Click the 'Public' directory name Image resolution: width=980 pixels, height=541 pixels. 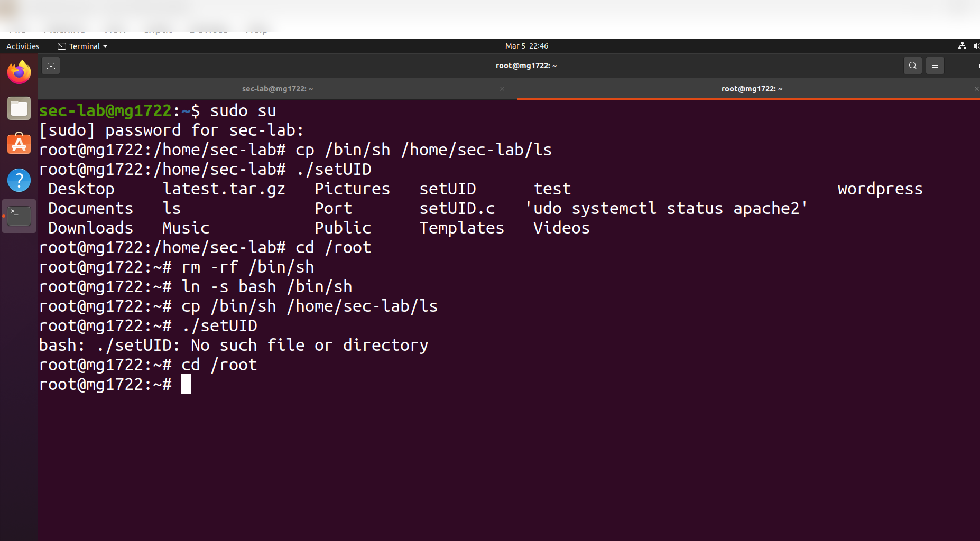point(343,228)
